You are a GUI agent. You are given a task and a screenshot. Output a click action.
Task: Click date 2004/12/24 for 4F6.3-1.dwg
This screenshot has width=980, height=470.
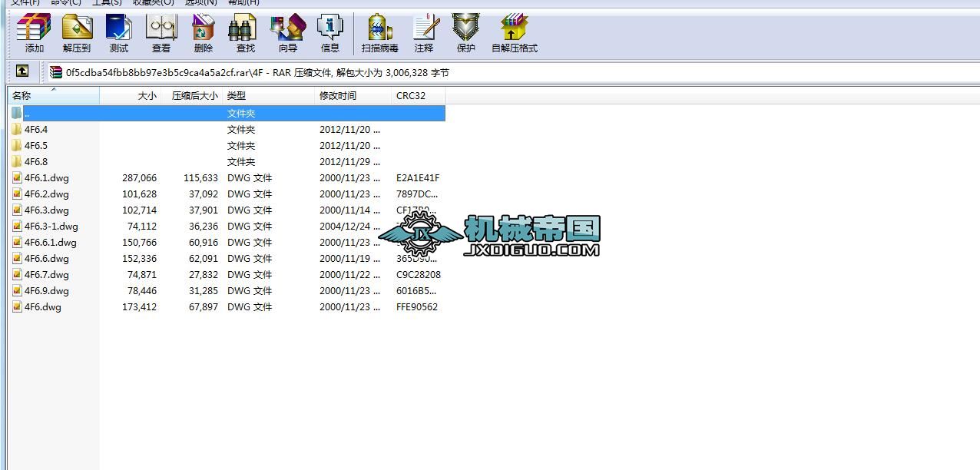coord(350,226)
